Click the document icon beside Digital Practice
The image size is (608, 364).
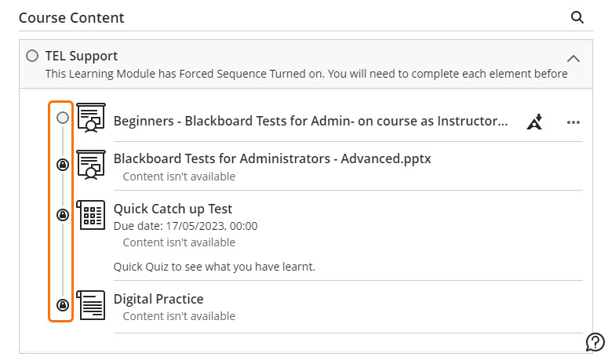(x=91, y=305)
